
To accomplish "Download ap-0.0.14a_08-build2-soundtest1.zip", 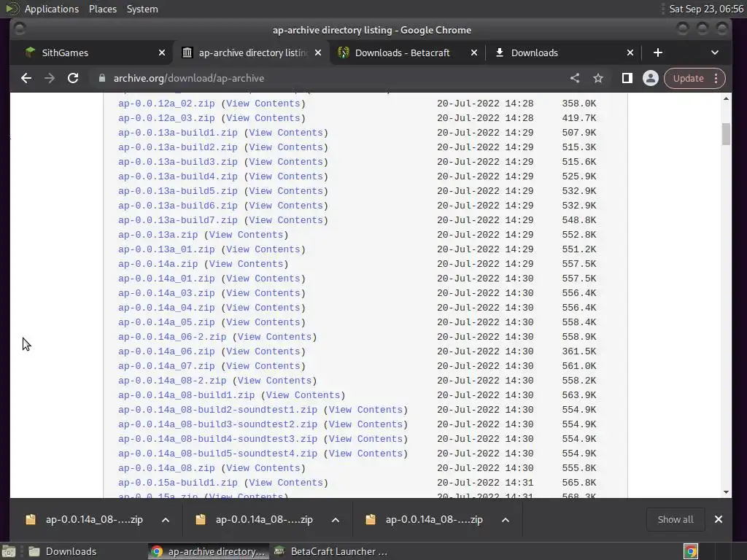I will 217,410.
